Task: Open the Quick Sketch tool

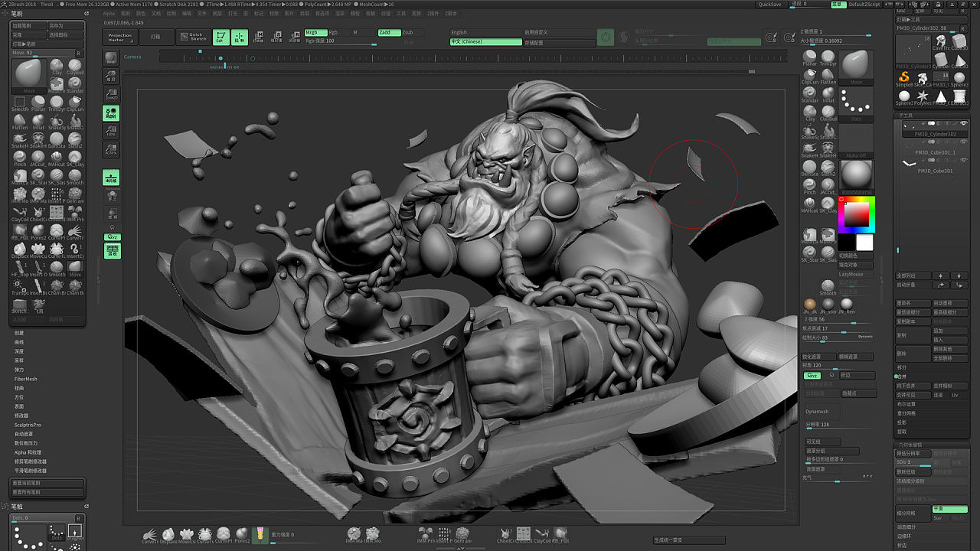Action: point(194,37)
